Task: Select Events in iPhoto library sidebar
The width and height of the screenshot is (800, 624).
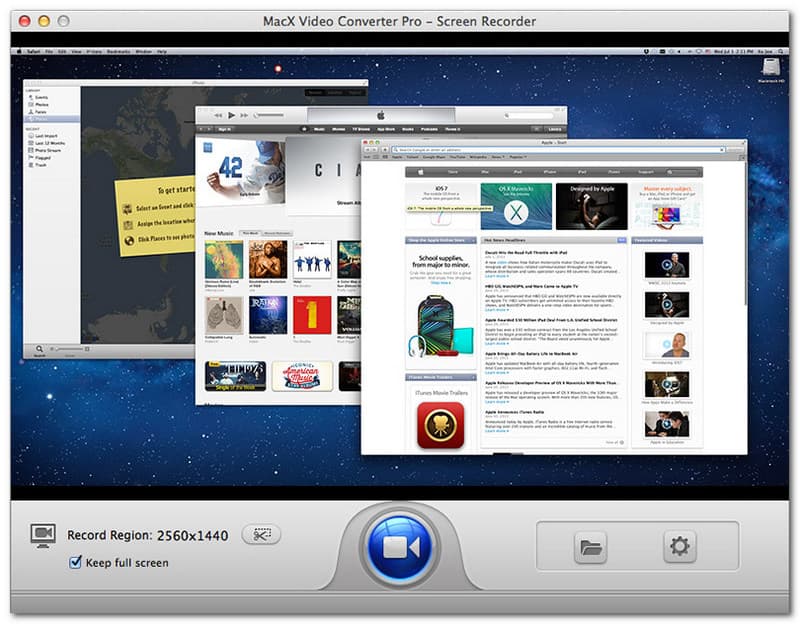Action: tap(41, 97)
